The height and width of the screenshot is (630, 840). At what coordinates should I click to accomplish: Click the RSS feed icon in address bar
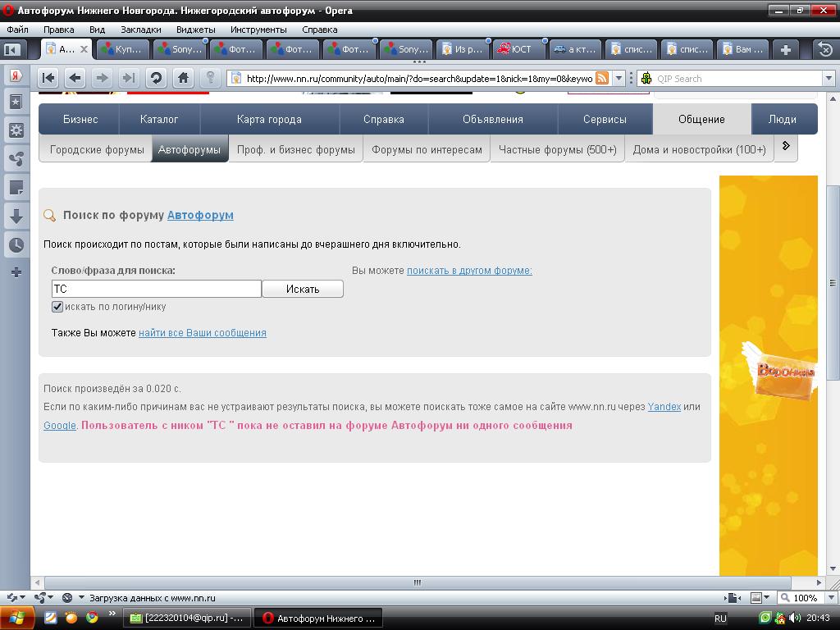[602, 79]
